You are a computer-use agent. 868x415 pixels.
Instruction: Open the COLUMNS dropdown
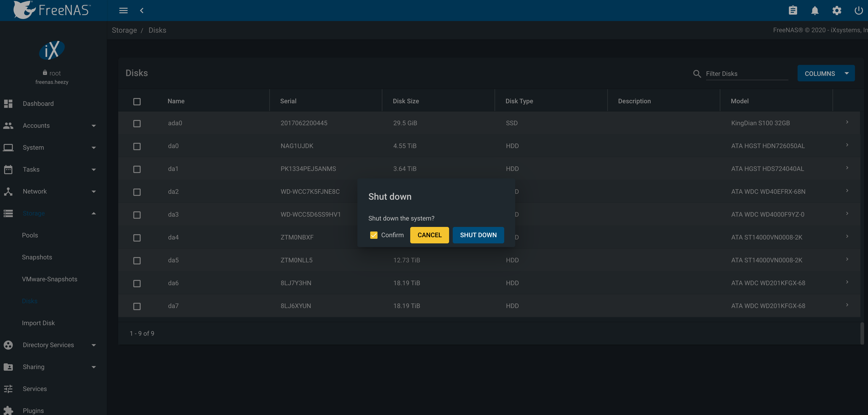pos(826,73)
